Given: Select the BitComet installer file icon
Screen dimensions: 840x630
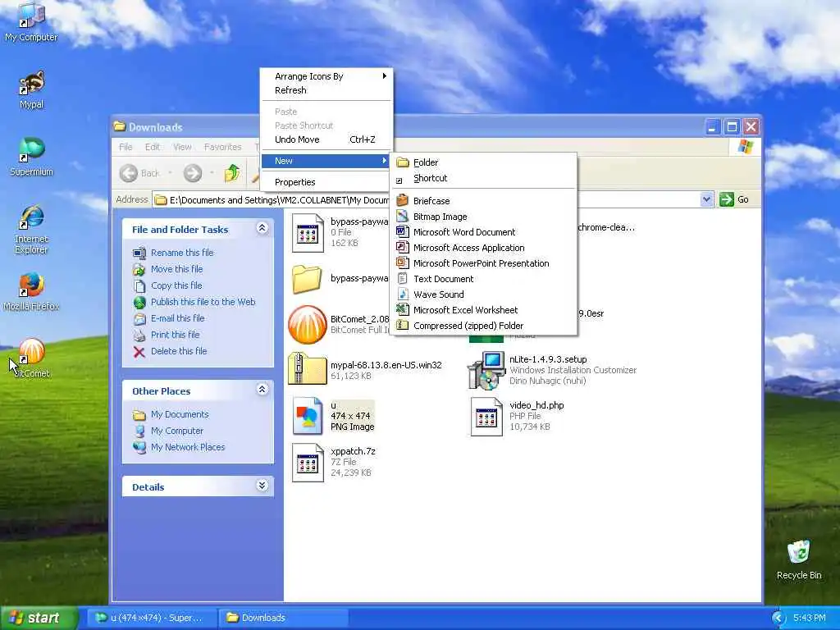Looking at the screenshot, I should 308,324.
